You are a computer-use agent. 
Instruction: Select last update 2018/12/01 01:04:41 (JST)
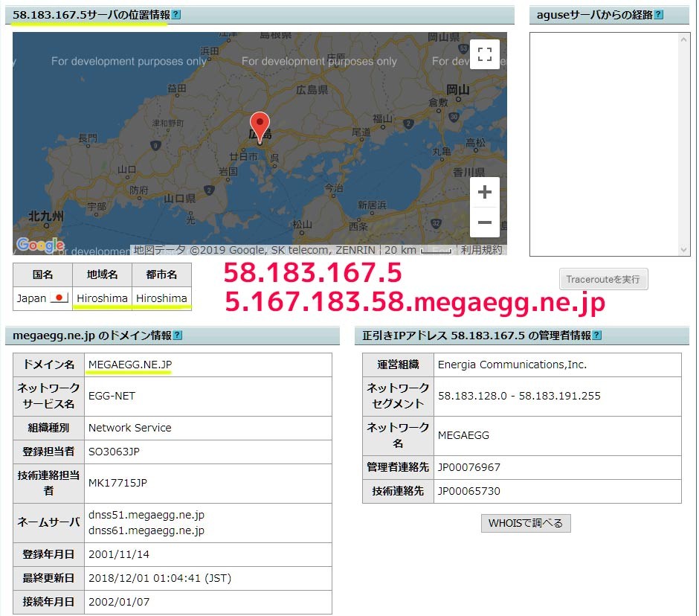160,578
